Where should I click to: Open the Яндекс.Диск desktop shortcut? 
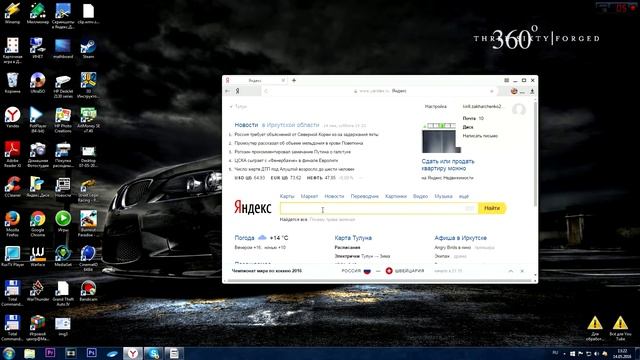coord(38,187)
